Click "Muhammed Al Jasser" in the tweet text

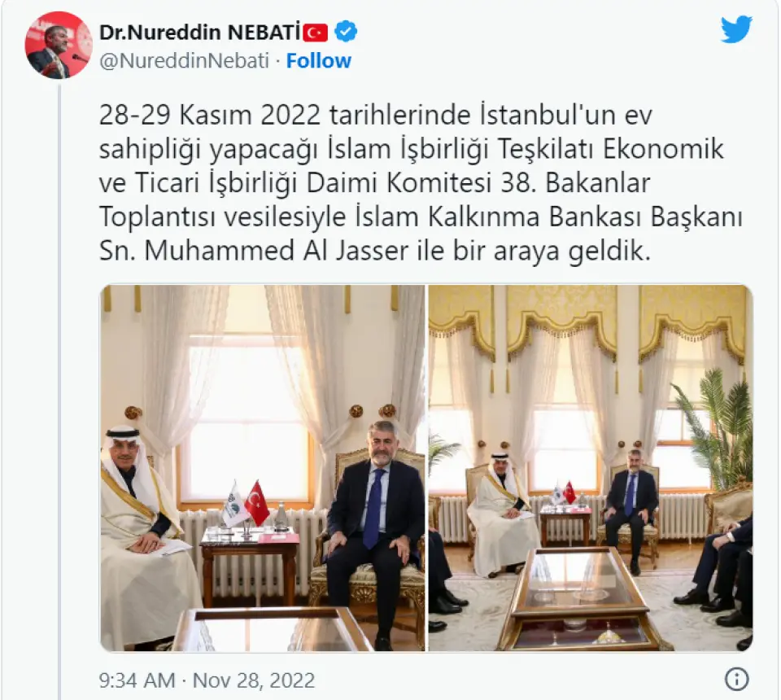277,251
